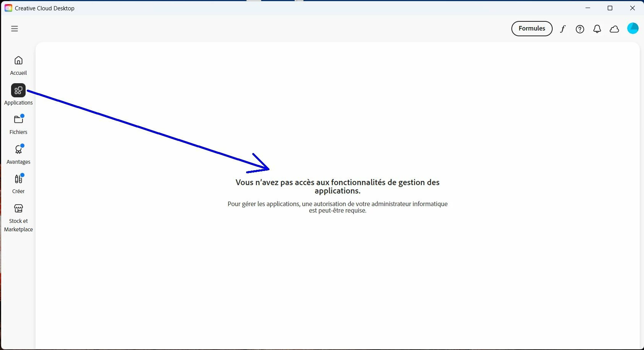Open Avantages section

coord(18,154)
